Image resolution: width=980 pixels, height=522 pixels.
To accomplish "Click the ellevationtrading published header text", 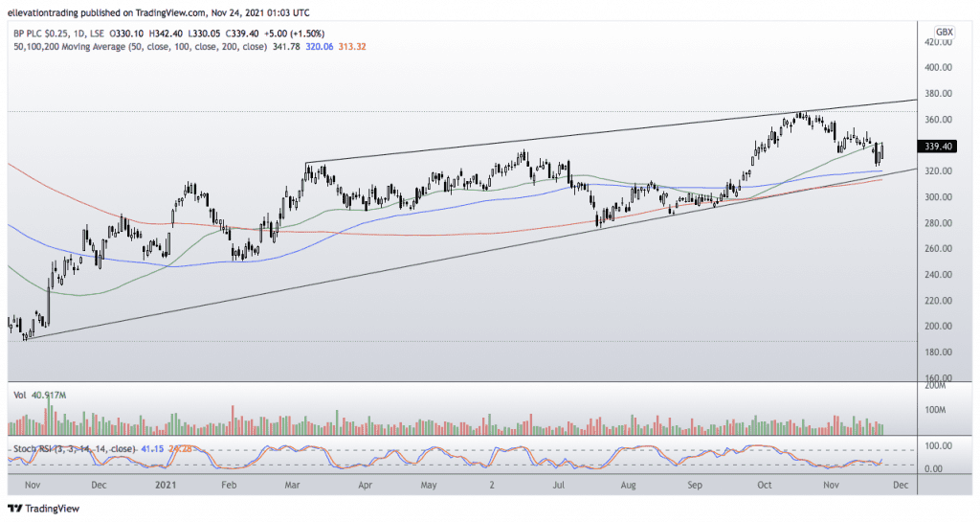I will 158,12.
